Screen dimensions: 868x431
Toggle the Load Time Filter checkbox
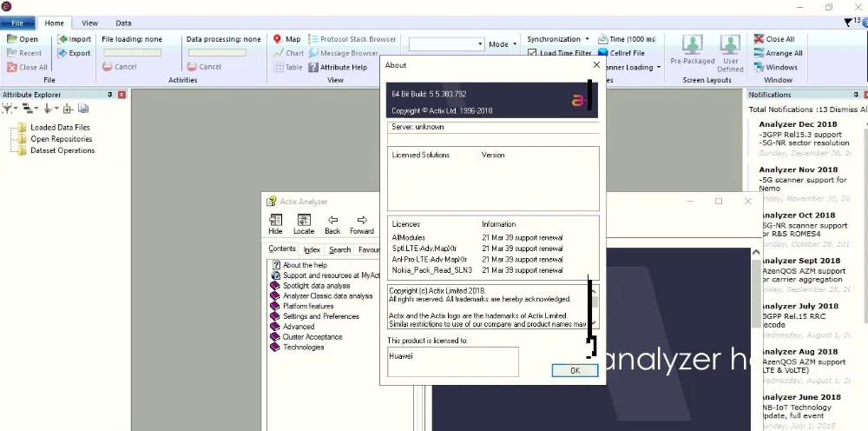coord(532,53)
